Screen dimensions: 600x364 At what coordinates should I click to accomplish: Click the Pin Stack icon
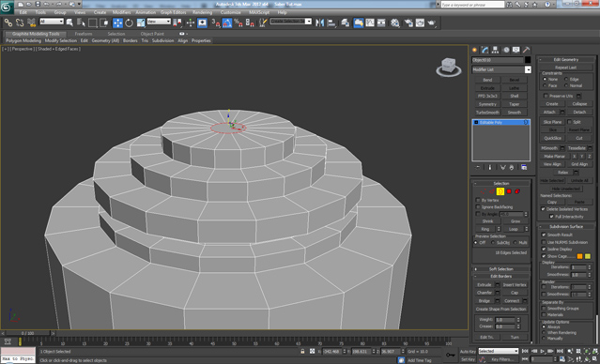click(478, 168)
